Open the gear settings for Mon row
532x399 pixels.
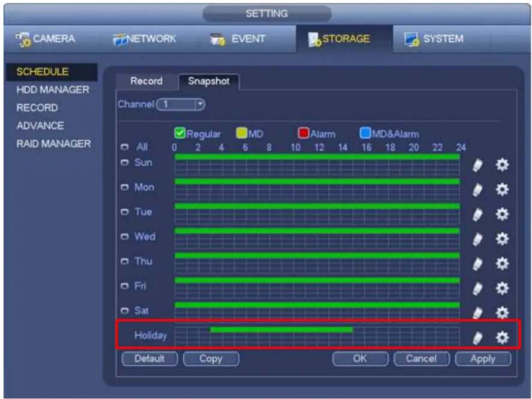click(x=502, y=189)
